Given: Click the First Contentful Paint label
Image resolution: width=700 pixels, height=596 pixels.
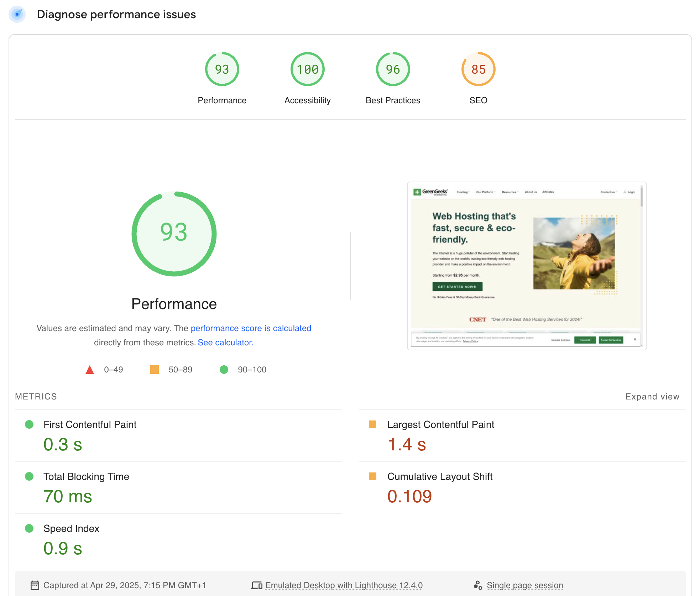Looking at the screenshot, I should [90, 424].
